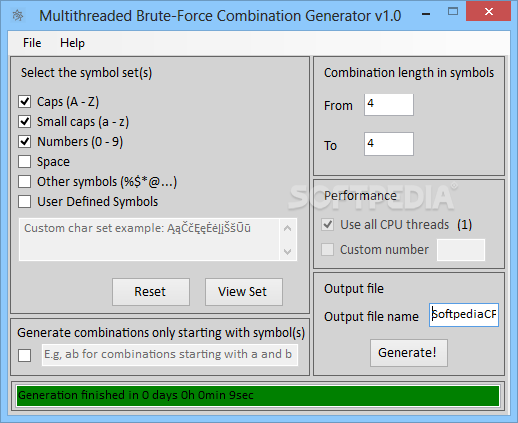Open the File menu
This screenshot has height=423, width=518.
32,43
